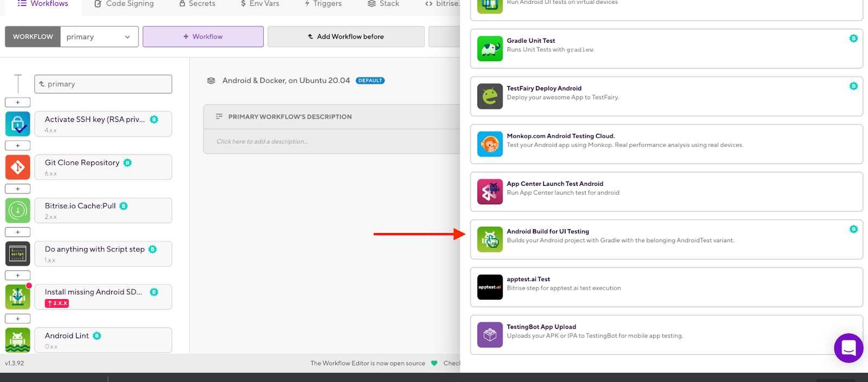Select Monkop.com Android Testing Cloud step

pos(666,144)
